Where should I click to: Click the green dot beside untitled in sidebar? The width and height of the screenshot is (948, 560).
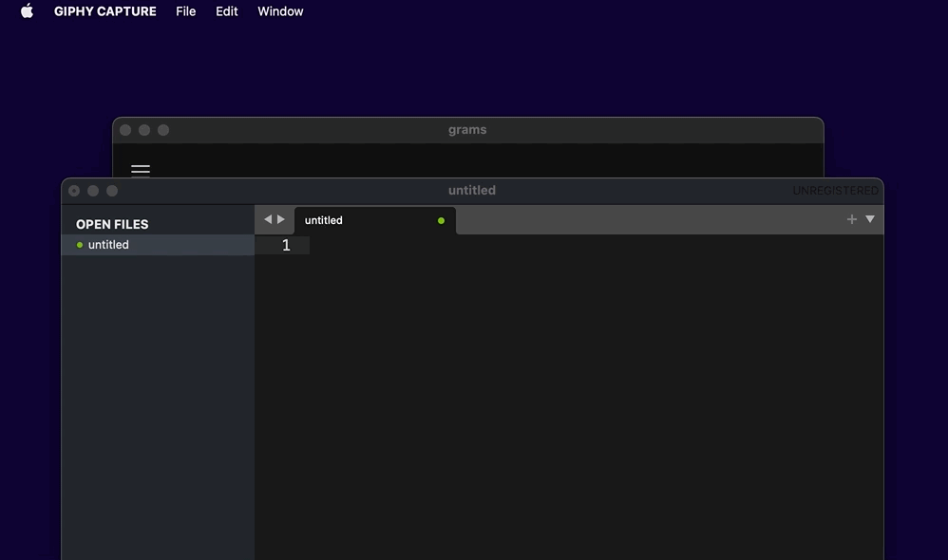click(x=80, y=245)
